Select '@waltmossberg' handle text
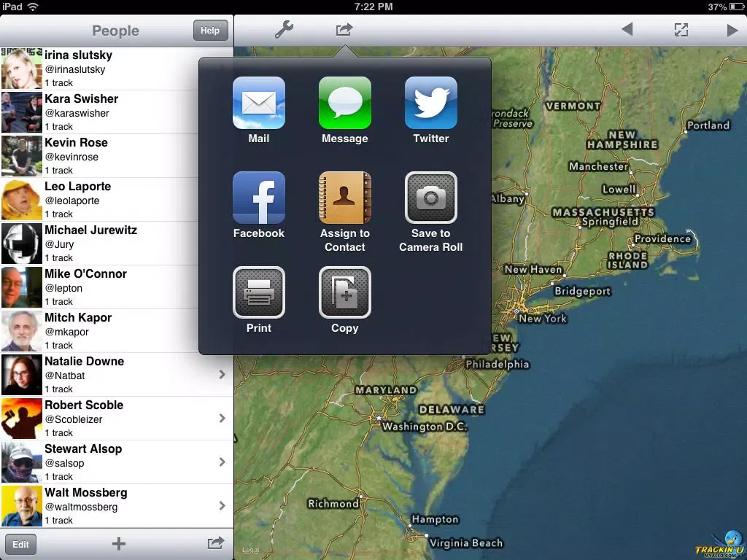Image resolution: width=747 pixels, height=560 pixels. tap(81, 507)
